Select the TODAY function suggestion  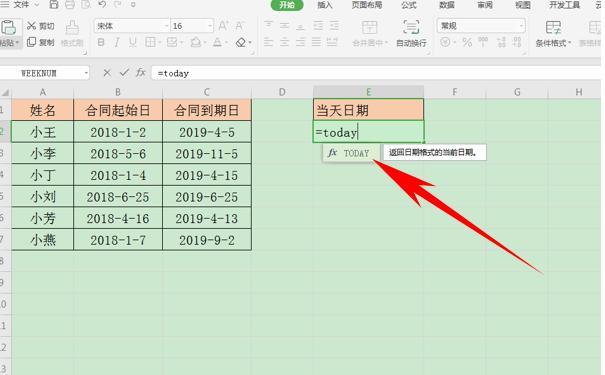coord(349,153)
